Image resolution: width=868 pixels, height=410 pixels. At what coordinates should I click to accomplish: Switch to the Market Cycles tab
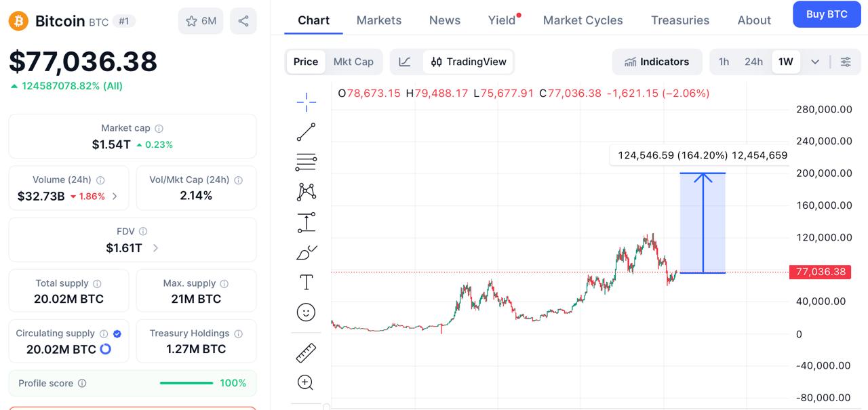tap(583, 20)
